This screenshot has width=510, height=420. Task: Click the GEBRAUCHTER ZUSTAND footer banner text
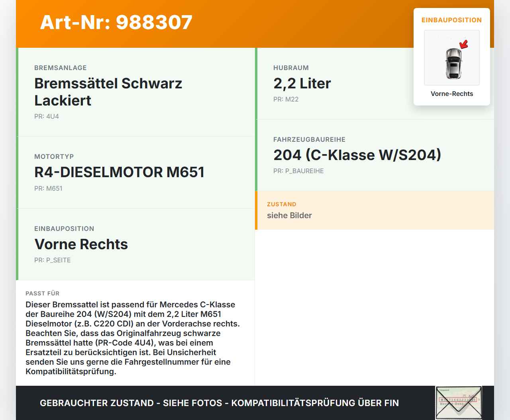point(219,403)
